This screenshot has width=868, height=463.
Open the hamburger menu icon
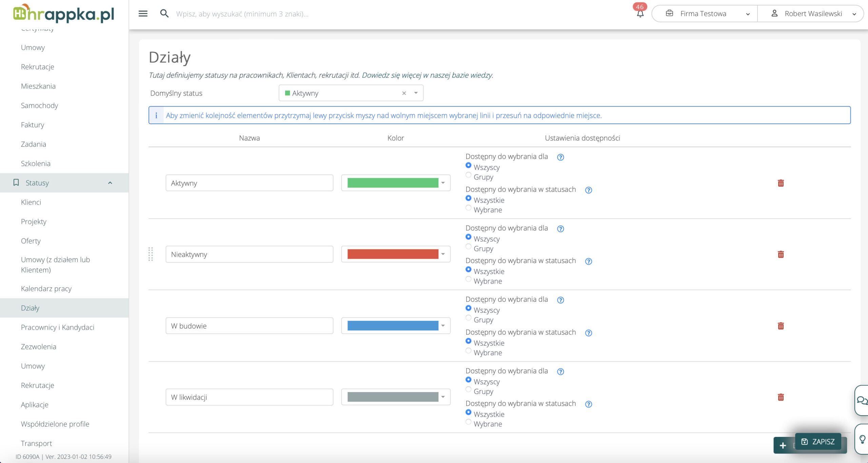pyautogui.click(x=143, y=14)
